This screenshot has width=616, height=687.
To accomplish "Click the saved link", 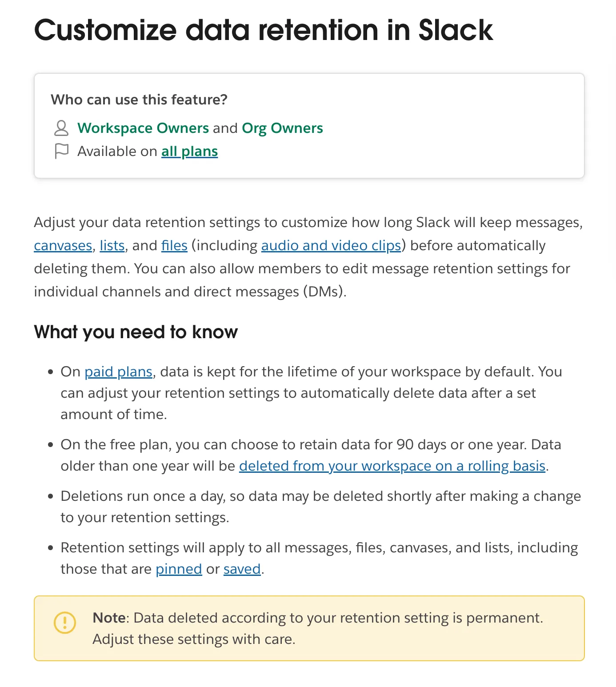I will 242,569.
